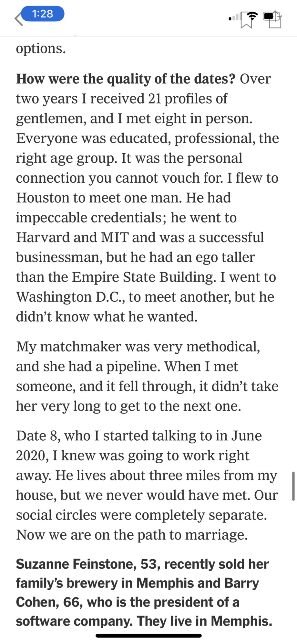Open the share sheet icon

pyautogui.click(x=275, y=20)
